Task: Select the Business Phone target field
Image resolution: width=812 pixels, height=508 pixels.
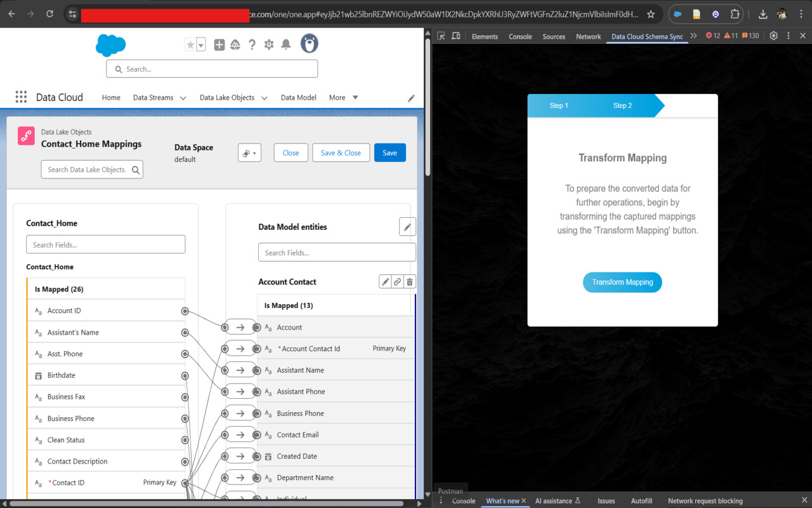Action: (x=336, y=413)
